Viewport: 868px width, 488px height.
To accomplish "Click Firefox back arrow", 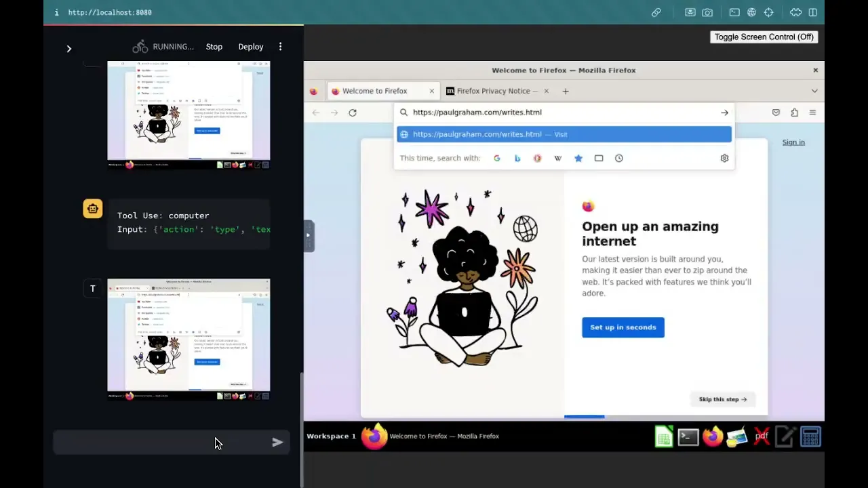I will tap(316, 113).
